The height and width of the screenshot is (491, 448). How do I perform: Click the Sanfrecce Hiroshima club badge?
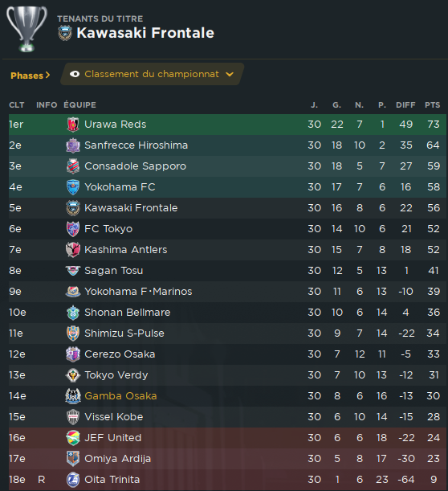coord(73,145)
